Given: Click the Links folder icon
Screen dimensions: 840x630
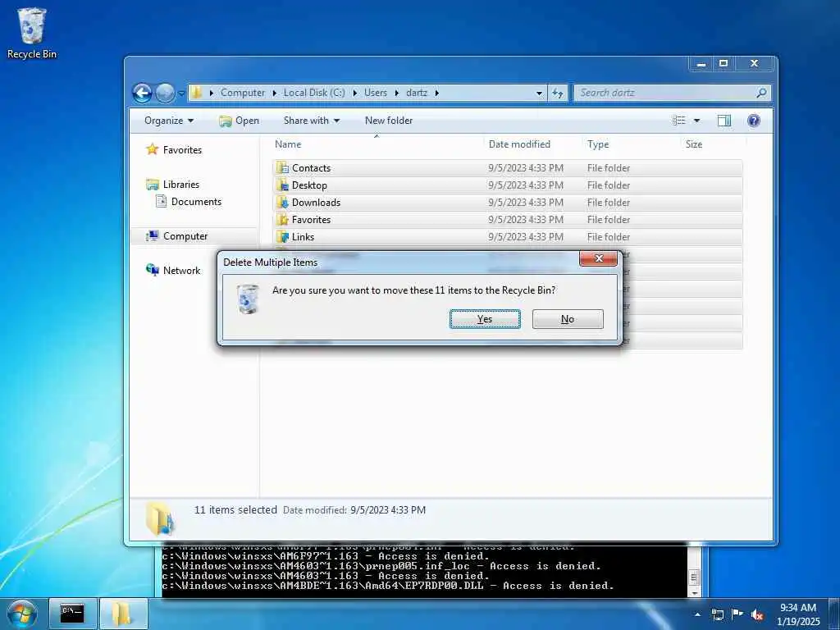Looking at the screenshot, I should [x=282, y=236].
